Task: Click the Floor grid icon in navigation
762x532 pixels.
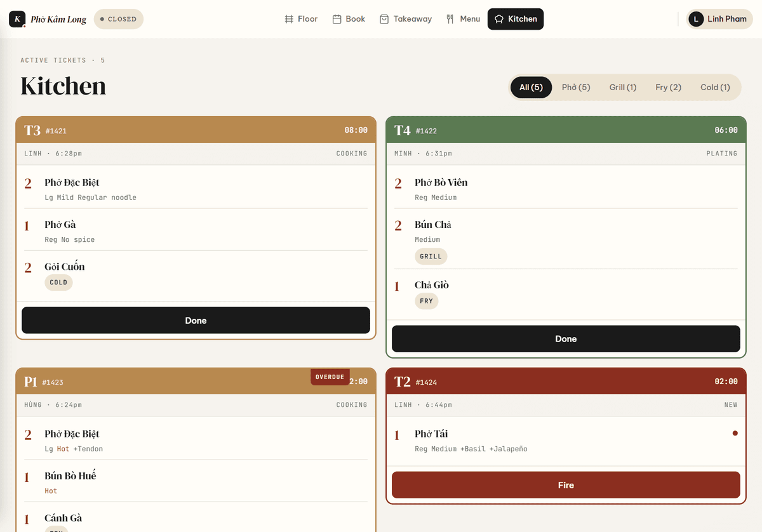Action: (x=289, y=19)
